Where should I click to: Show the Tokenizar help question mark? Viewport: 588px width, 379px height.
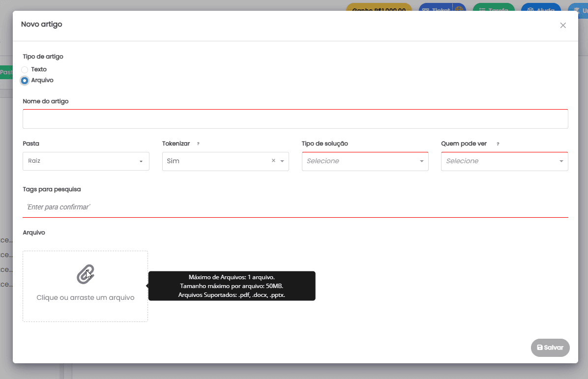(x=198, y=144)
